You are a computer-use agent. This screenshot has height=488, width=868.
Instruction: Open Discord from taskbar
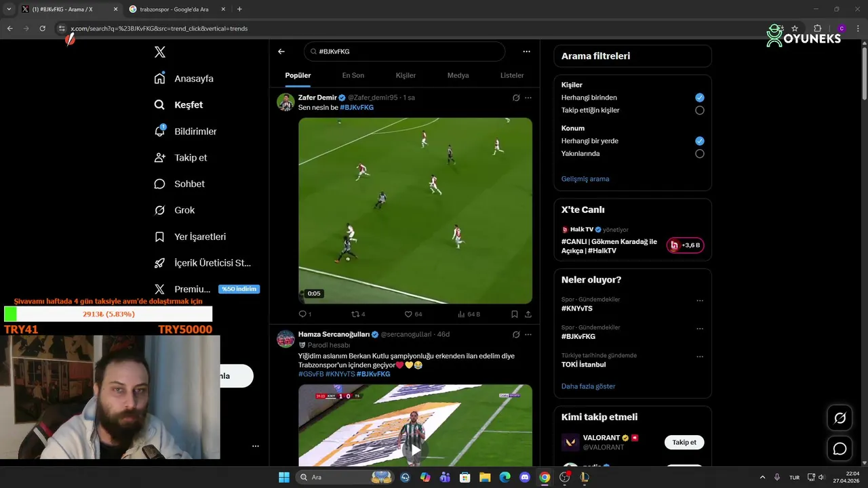tap(524, 477)
